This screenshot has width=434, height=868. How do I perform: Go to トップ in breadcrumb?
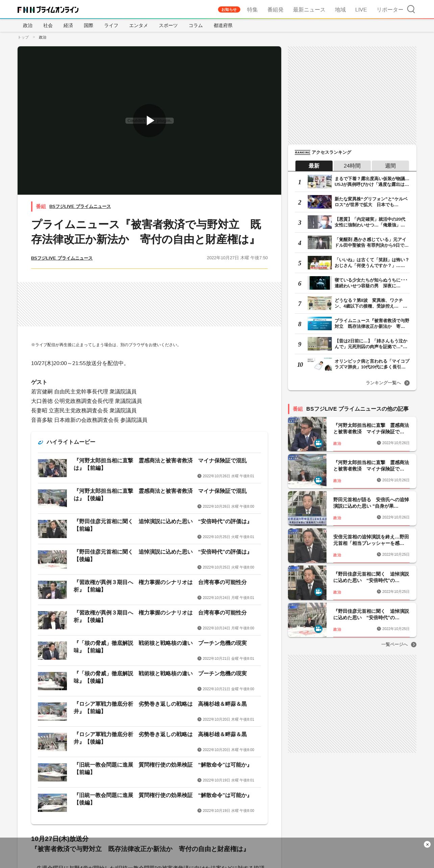23,37
